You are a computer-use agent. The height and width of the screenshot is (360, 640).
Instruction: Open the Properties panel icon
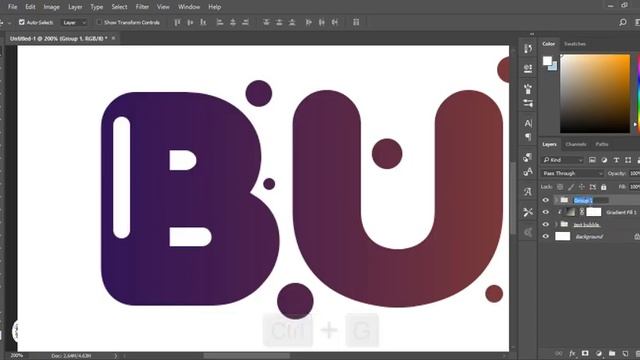(528, 68)
